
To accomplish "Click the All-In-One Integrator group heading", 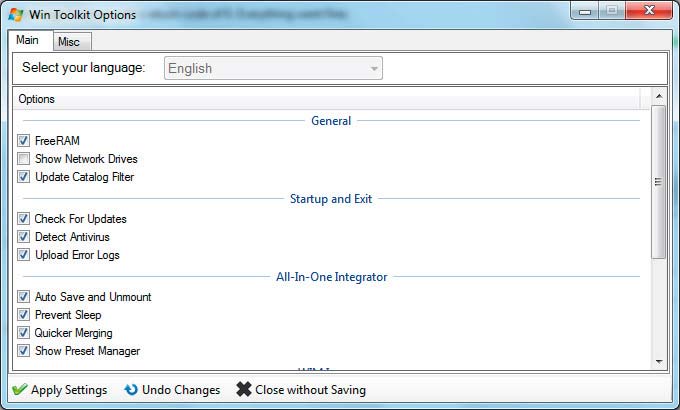I will 332,277.
